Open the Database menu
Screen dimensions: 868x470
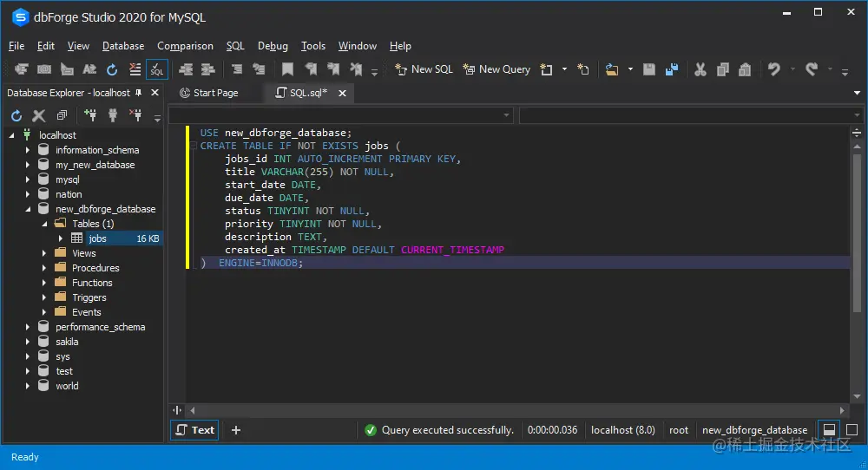123,46
